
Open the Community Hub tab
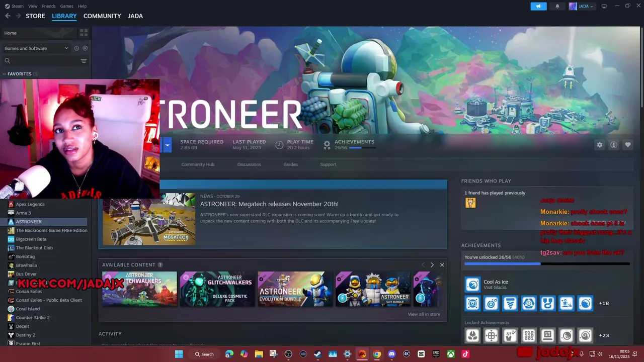198,164
